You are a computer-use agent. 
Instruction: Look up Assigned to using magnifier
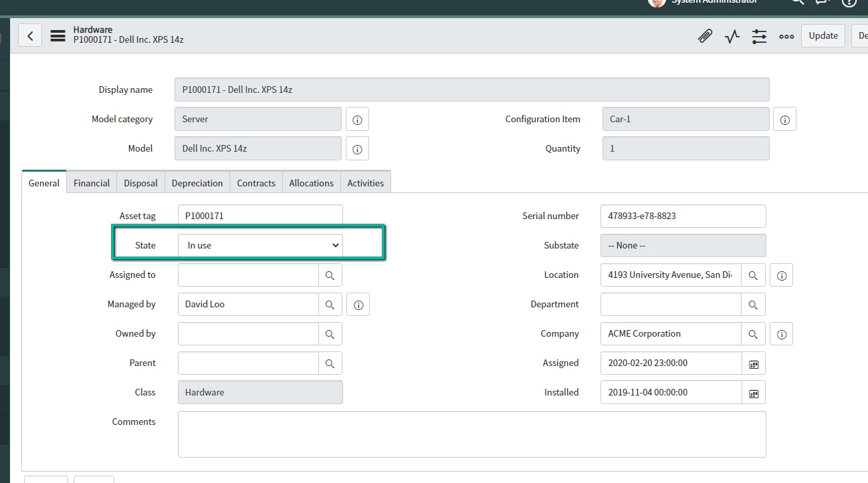pyautogui.click(x=330, y=275)
